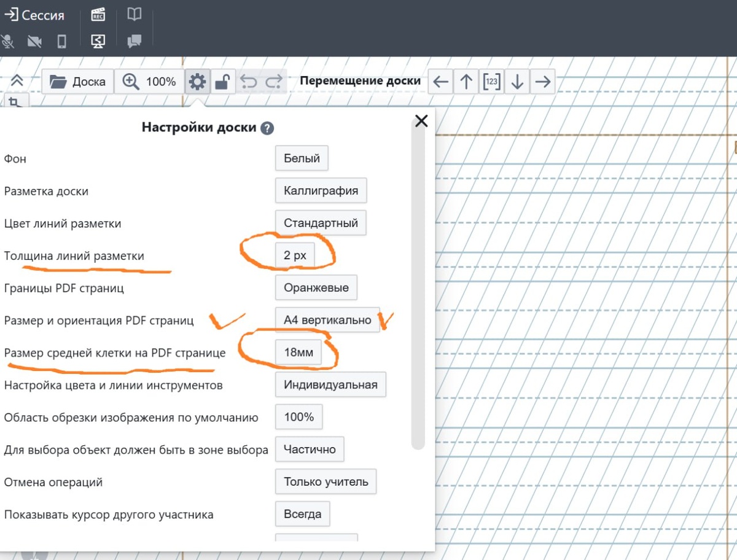Open the Доска folder menu
This screenshot has width=737, height=560.
click(x=77, y=81)
